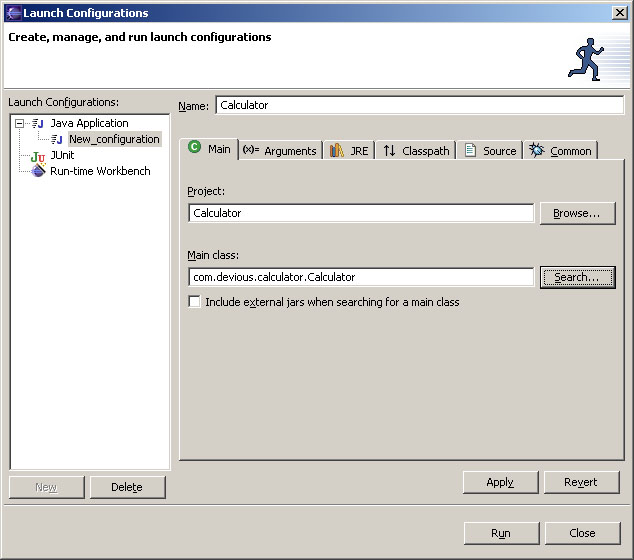Enable include external jars checkbox
Image resolution: width=634 pixels, height=560 pixels.
(x=194, y=301)
